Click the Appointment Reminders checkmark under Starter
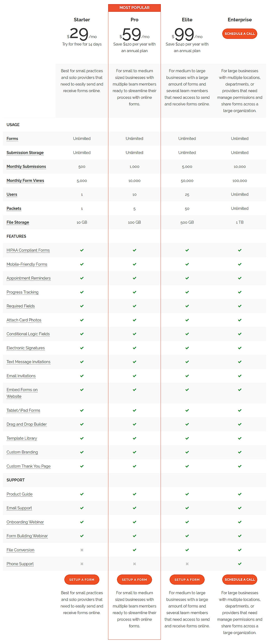The image size is (269, 644). click(x=82, y=278)
